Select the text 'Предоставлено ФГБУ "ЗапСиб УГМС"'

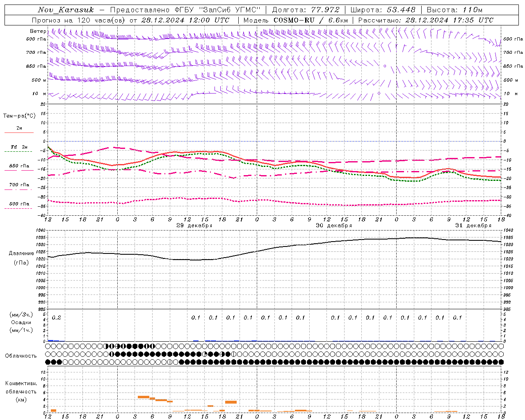tap(185, 10)
